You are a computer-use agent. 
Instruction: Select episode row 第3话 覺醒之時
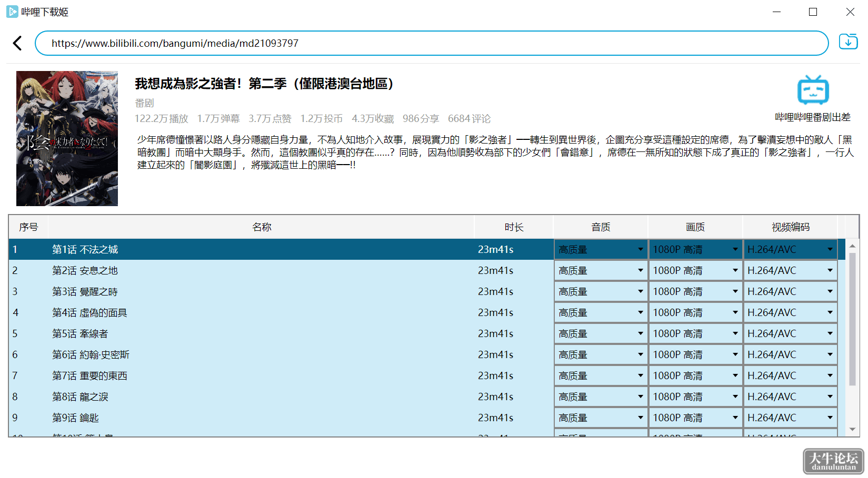(x=427, y=291)
